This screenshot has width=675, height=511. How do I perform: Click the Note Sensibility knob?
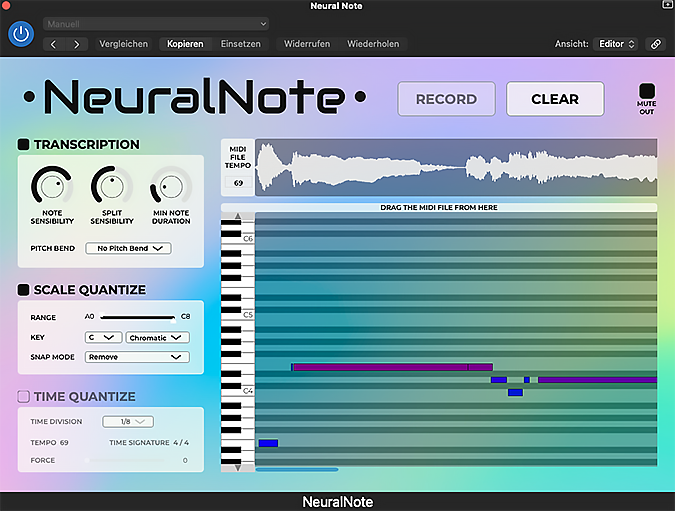52,186
